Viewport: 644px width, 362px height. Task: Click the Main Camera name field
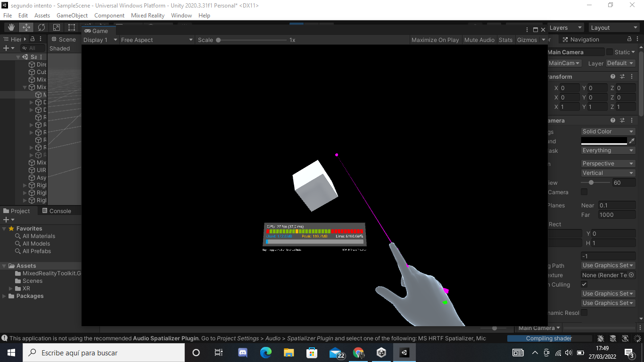coord(576,52)
